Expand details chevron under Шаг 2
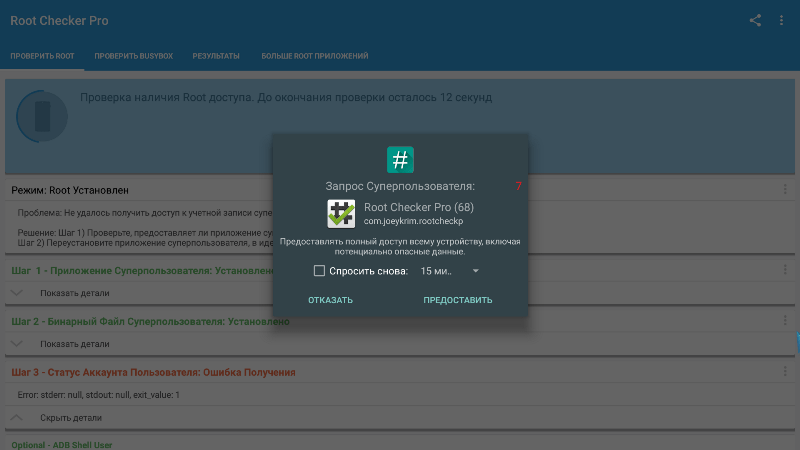Viewport: 800px width, 450px height. [16, 344]
